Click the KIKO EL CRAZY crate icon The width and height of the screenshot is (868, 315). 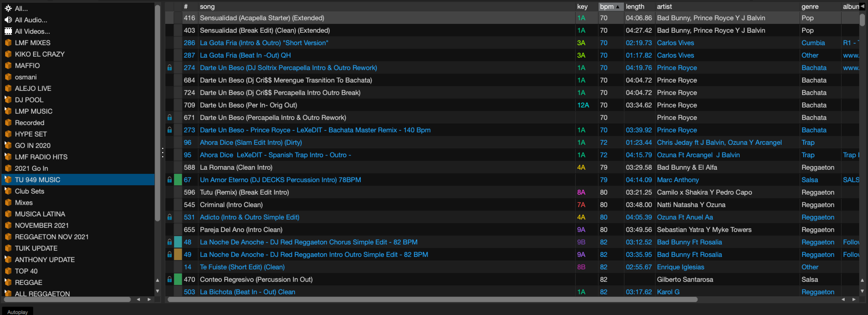click(8, 54)
